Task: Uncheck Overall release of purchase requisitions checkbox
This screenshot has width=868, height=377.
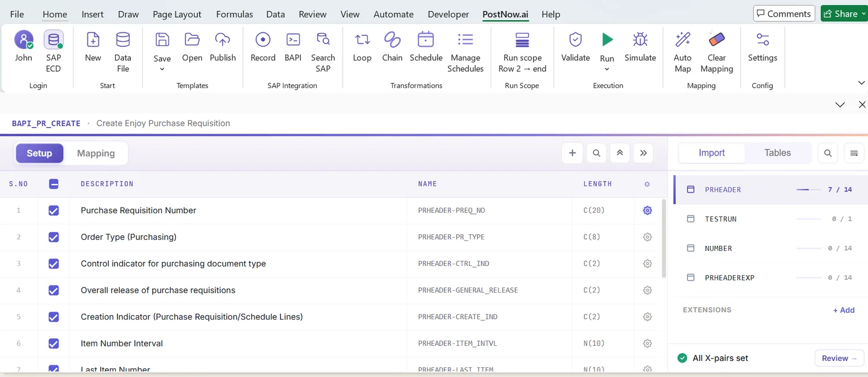Action: coord(54,290)
